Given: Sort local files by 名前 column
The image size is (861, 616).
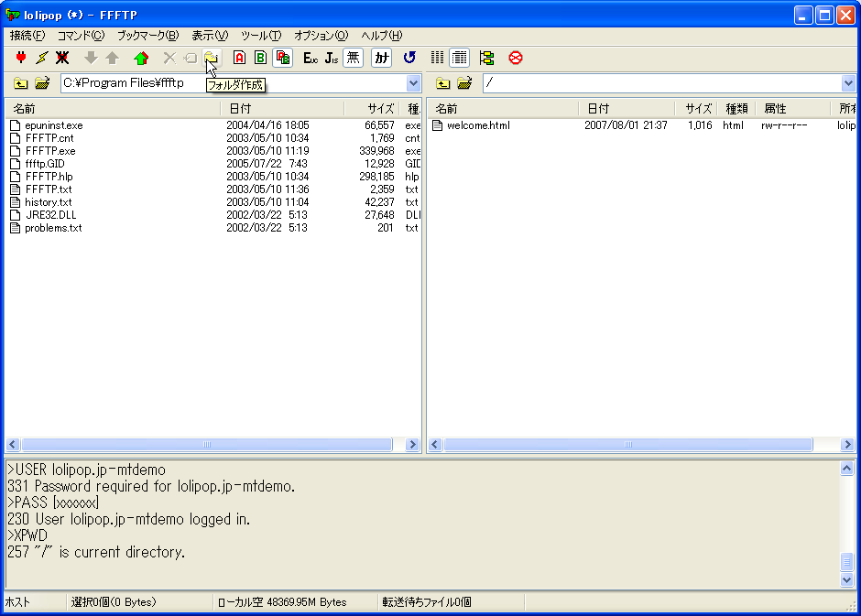Looking at the screenshot, I should point(113,109).
